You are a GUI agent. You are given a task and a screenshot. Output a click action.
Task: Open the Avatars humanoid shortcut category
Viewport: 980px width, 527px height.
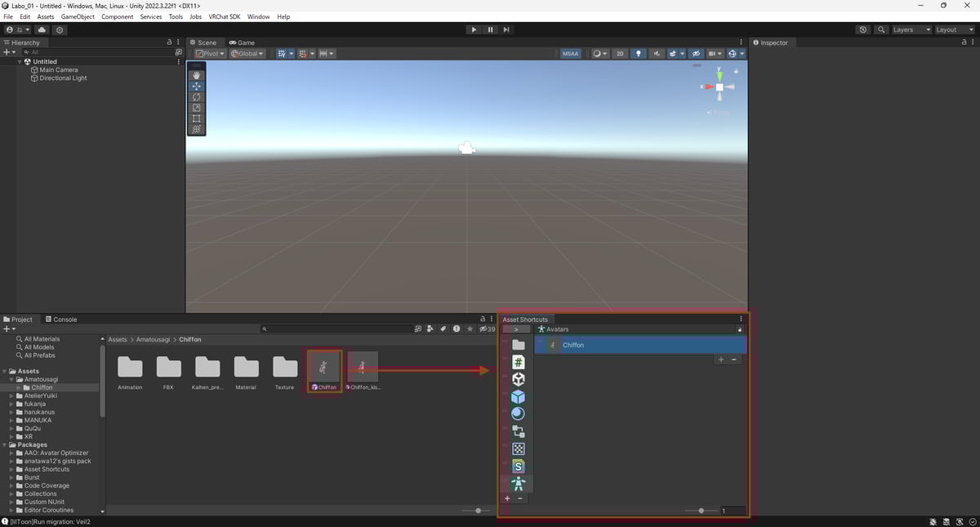(518, 484)
